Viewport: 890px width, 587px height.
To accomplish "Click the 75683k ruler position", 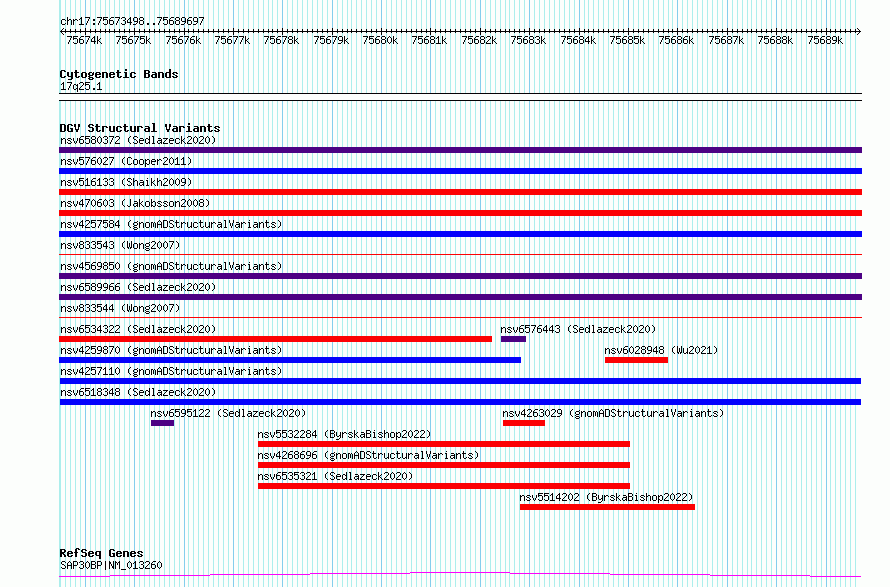I will coord(528,40).
